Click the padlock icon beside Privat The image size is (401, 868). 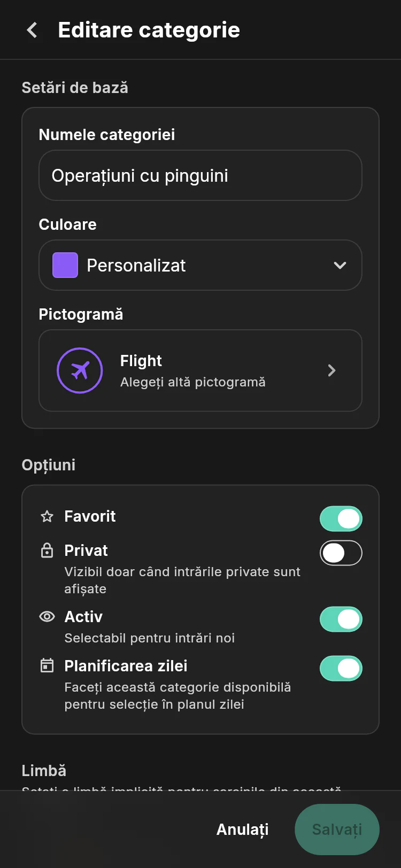click(x=47, y=551)
